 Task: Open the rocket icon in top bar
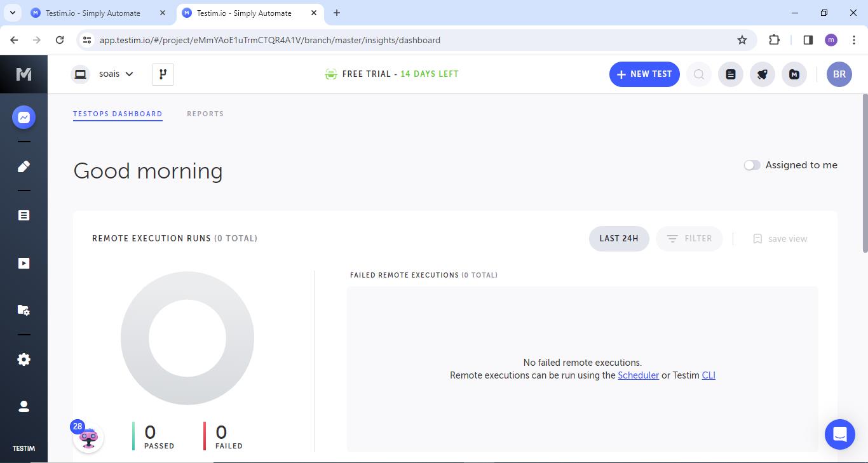point(762,74)
